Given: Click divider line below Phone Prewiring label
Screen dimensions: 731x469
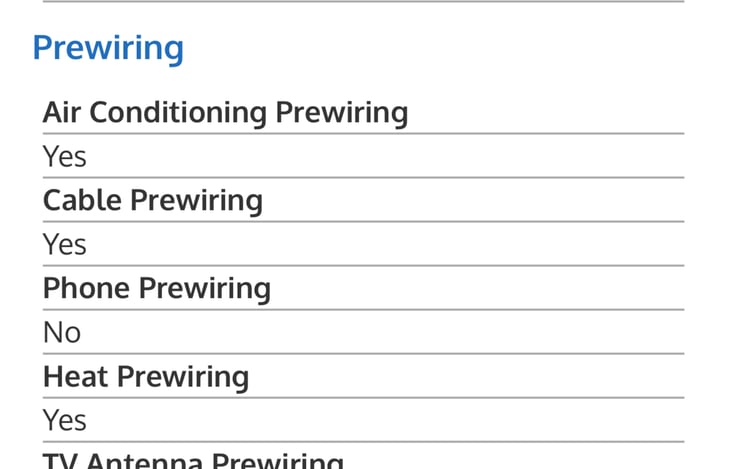Looking at the screenshot, I should 365,309.
